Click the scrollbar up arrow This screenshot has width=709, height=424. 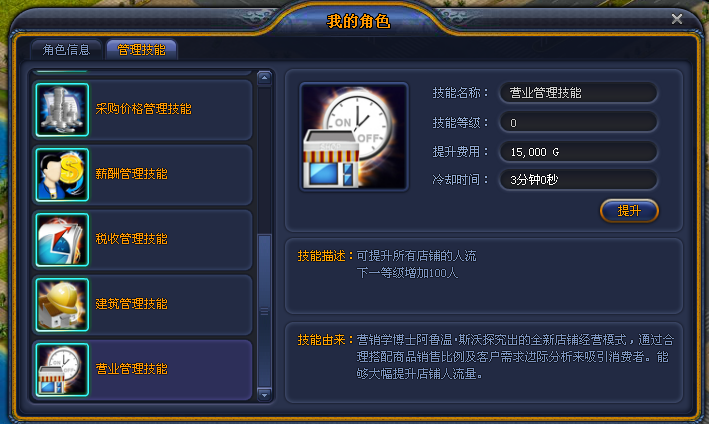(265, 78)
